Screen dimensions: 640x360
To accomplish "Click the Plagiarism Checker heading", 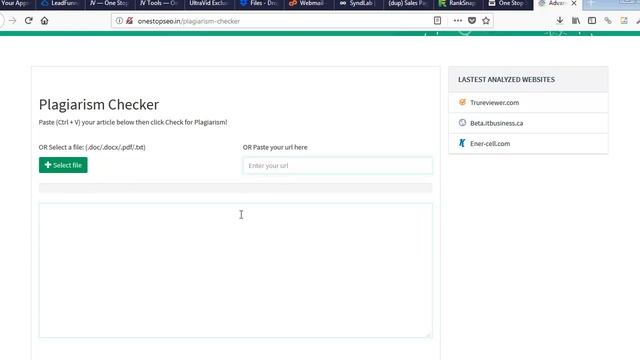I will (x=99, y=104).
